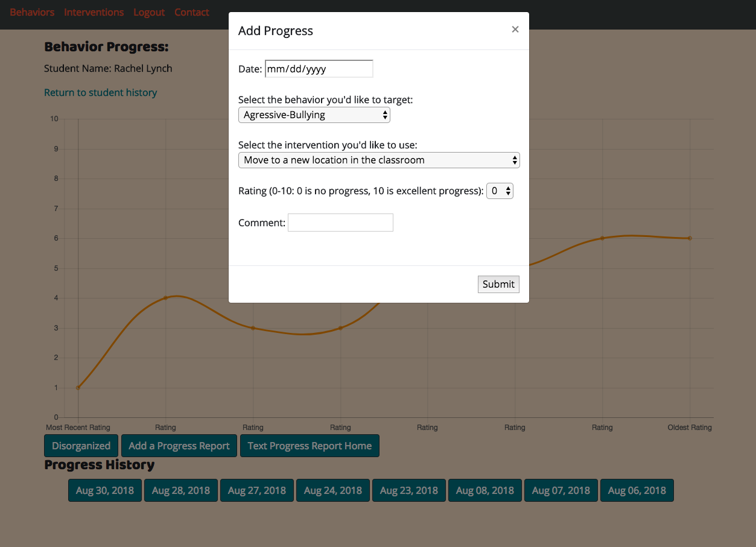Open the behavior dropdown showing Agressive-Bullying
Screen dimensions: 756x547
(x=314, y=115)
